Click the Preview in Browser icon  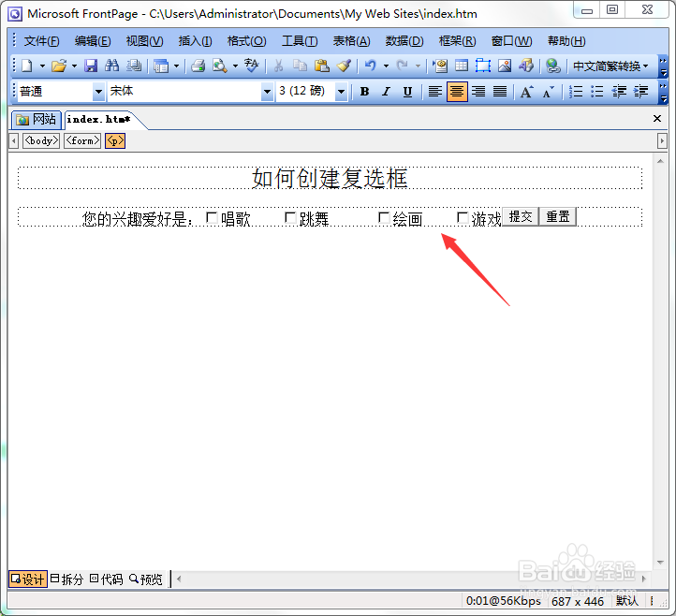coord(220,66)
